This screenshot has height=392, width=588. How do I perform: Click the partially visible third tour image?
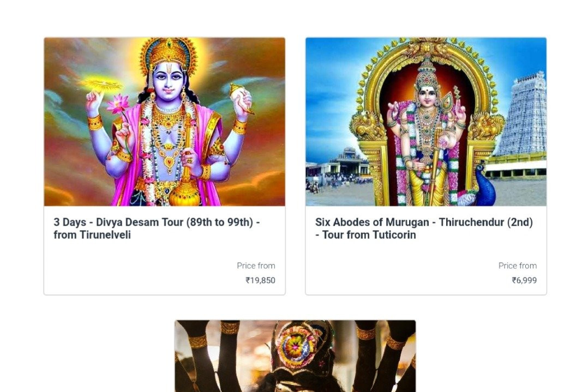coord(295,356)
